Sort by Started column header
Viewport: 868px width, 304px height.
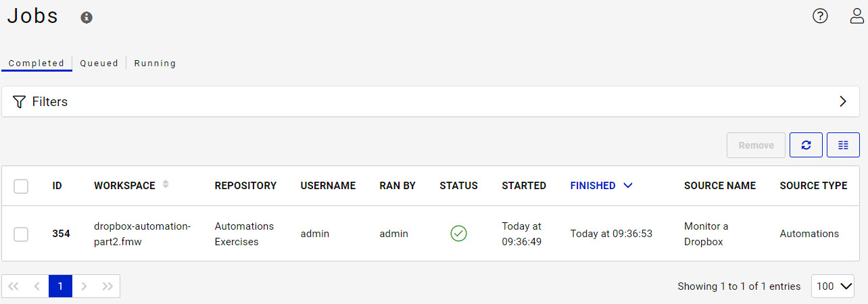pyautogui.click(x=524, y=186)
